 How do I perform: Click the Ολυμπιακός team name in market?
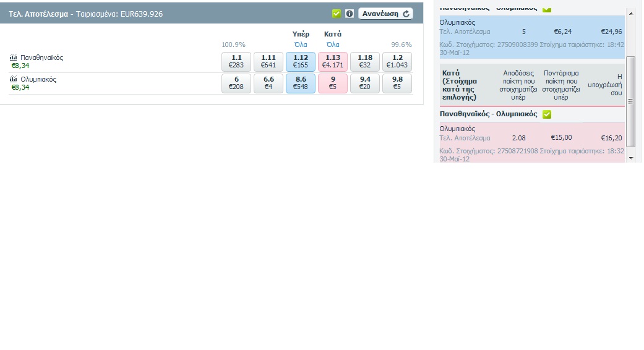pyautogui.click(x=38, y=79)
